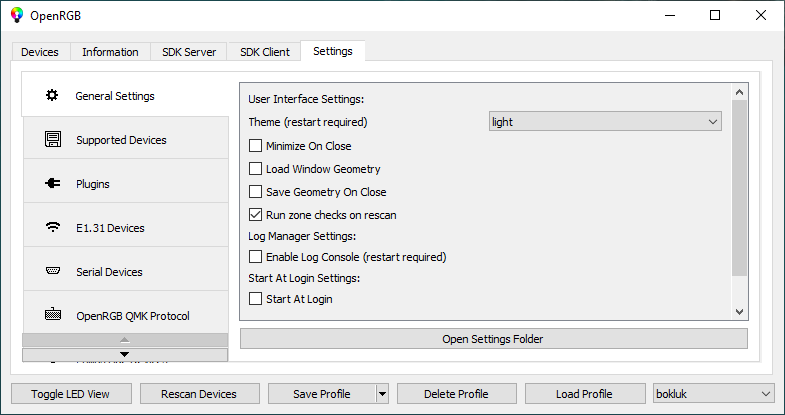Screen dimensions: 785x415
Task: Click the General Settings gear icon
Action: click(52, 95)
